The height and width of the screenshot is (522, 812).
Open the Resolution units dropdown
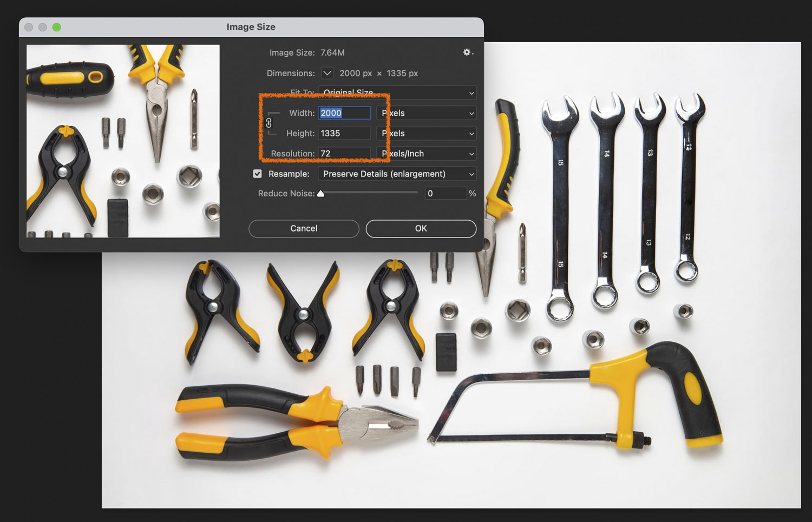(x=427, y=154)
